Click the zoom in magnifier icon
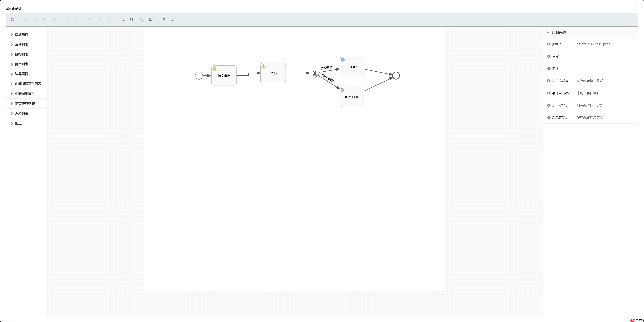The width and height of the screenshot is (644, 322). (122, 19)
